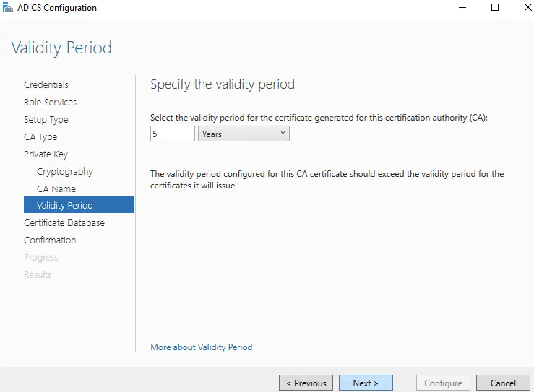The image size is (534, 392).
Task: Open the Years unit dropdown
Action: [244, 134]
